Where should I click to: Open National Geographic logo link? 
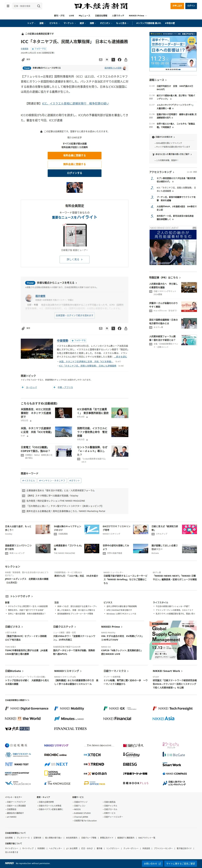(x=53, y=774)
